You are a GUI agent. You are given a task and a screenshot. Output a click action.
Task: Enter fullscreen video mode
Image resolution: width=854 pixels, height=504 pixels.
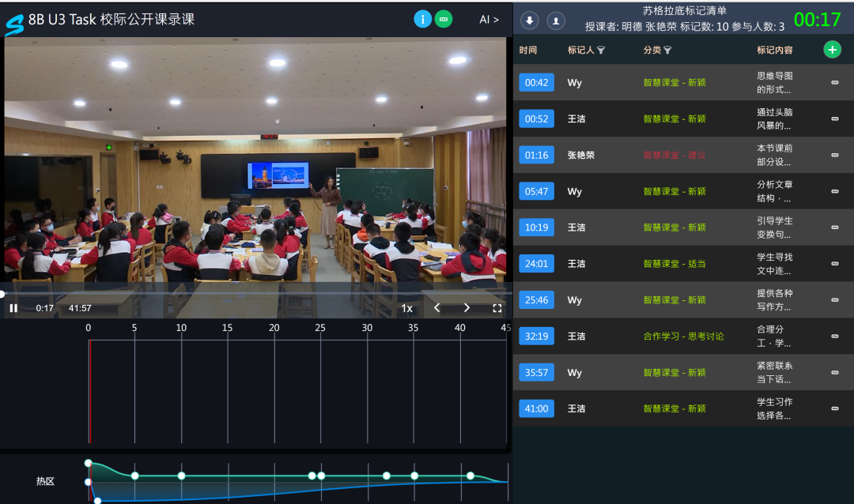(497, 308)
